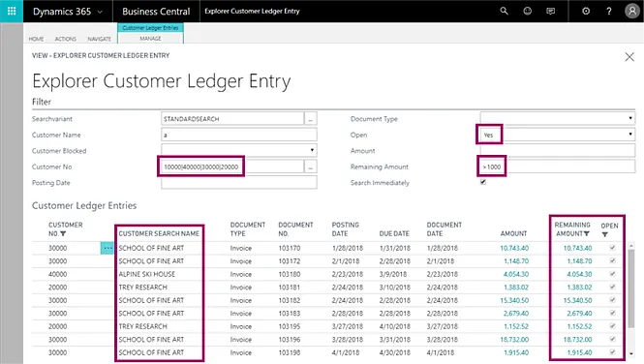Click the table vertical scrollbar thumb
Viewport: 644px width, 364px height.
click(x=631, y=289)
